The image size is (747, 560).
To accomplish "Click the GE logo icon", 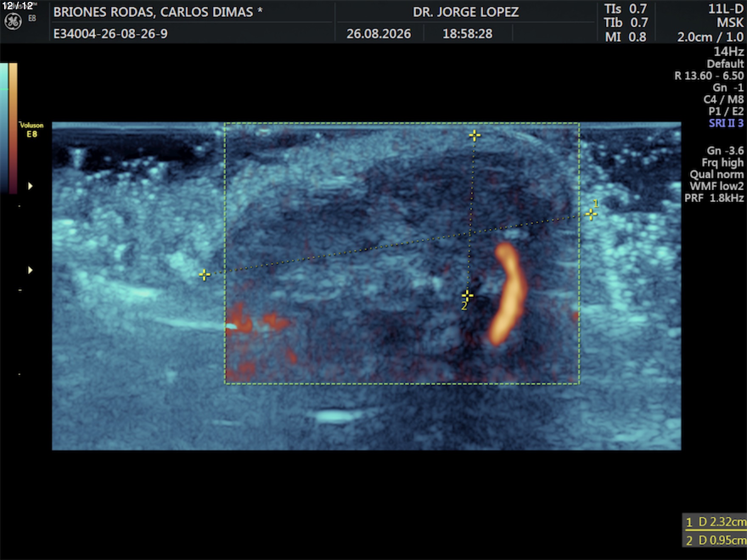I will (x=13, y=22).
